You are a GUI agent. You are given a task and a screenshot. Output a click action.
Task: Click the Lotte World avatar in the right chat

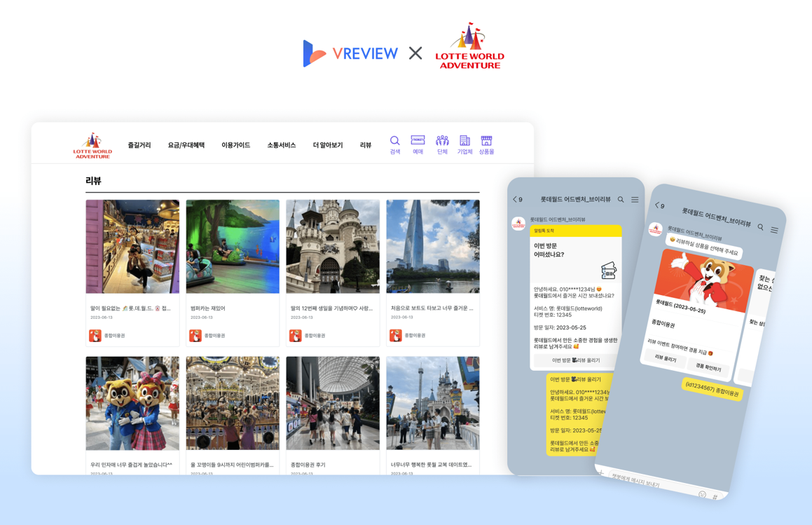(x=656, y=229)
